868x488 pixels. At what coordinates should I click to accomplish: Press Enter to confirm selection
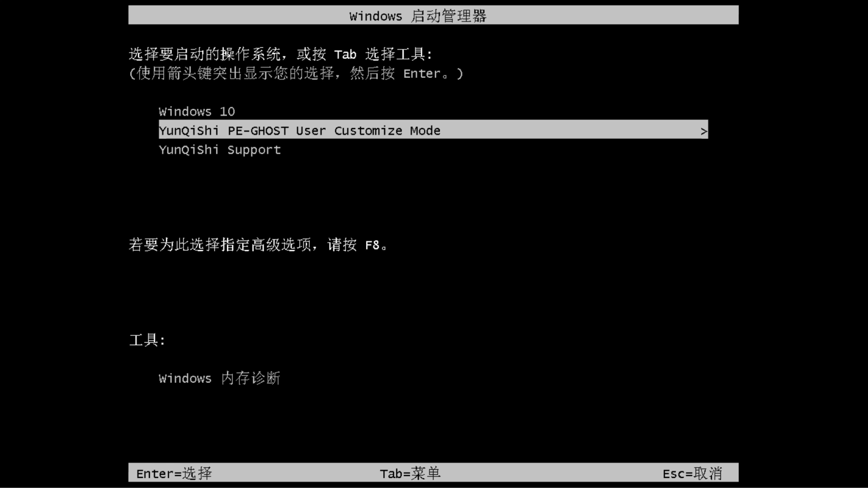(x=173, y=473)
